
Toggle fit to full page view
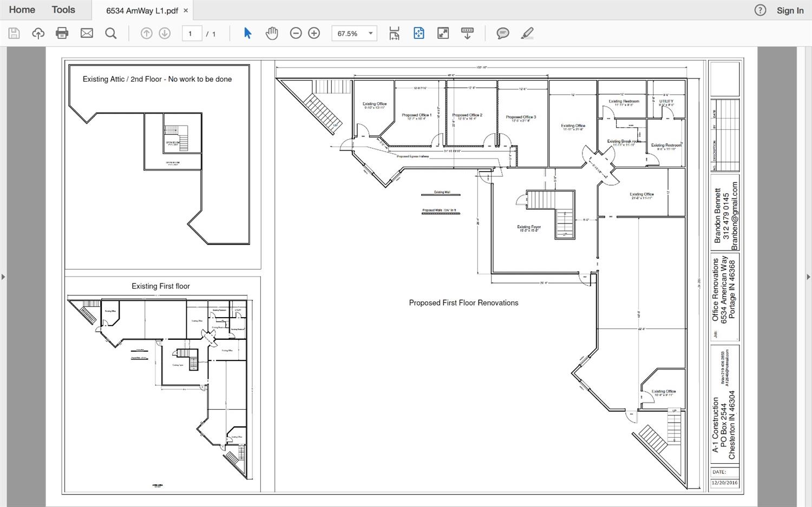click(418, 34)
